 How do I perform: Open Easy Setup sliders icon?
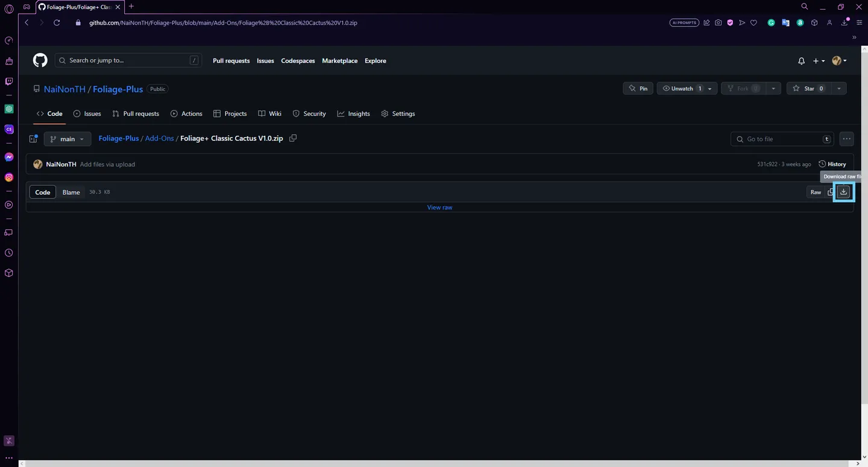[860, 23]
